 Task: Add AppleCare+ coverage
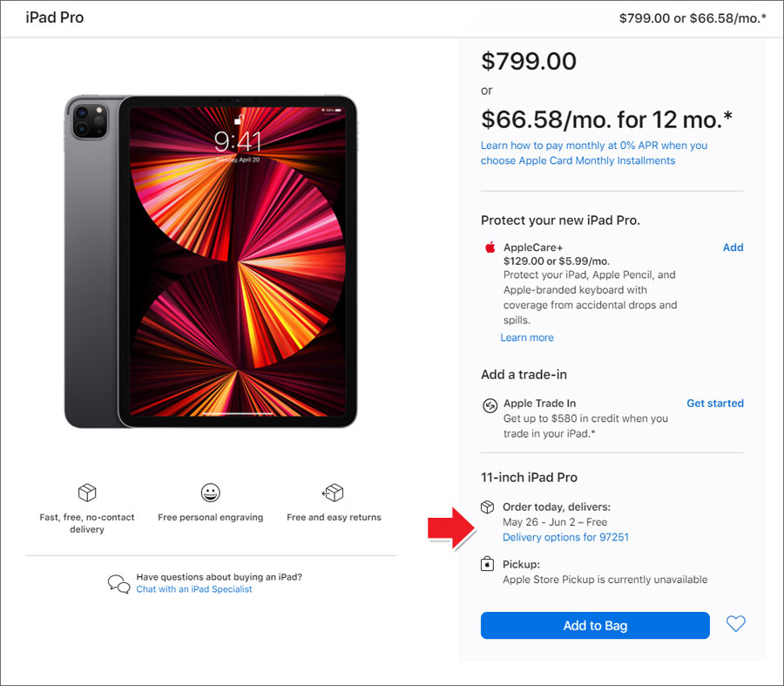[733, 248]
